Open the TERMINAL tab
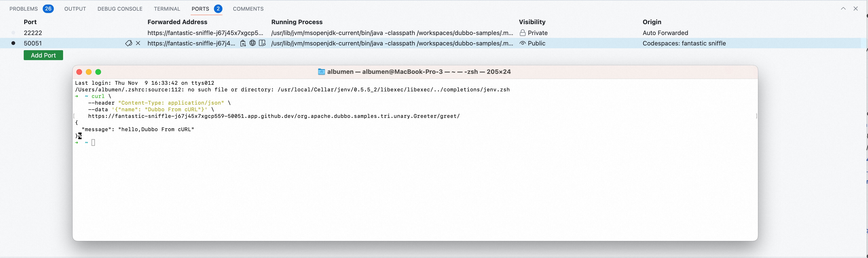The height and width of the screenshot is (258, 868). [x=167, y=9]
